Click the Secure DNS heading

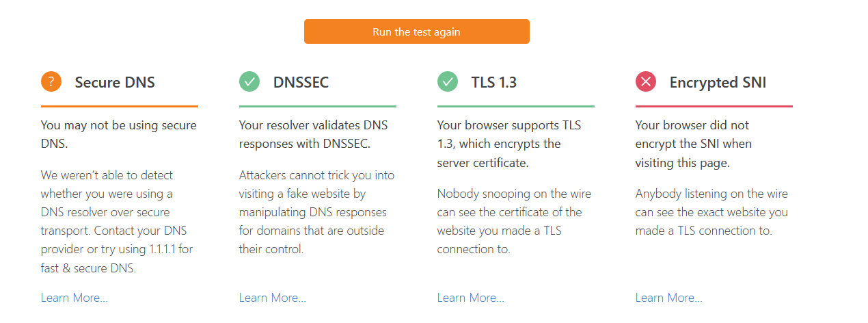coord(115,83)
